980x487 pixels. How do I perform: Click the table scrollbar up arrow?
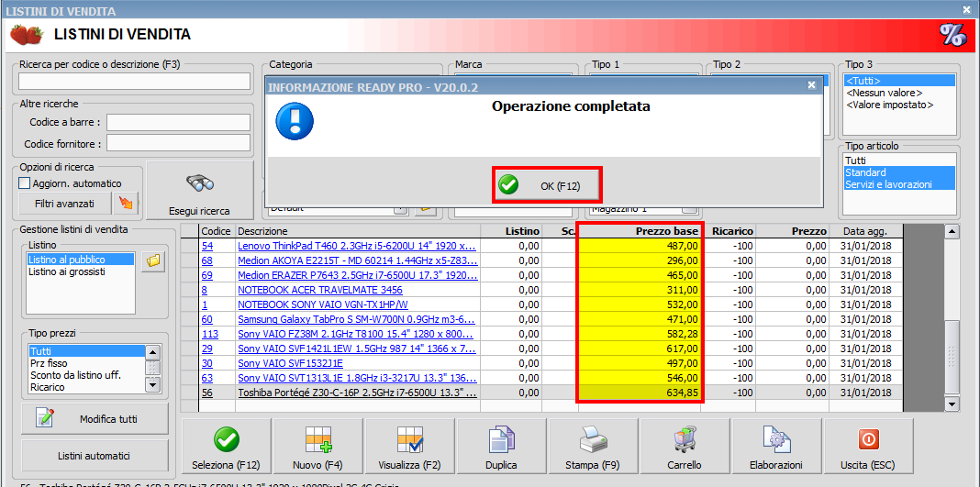point(952,232)
